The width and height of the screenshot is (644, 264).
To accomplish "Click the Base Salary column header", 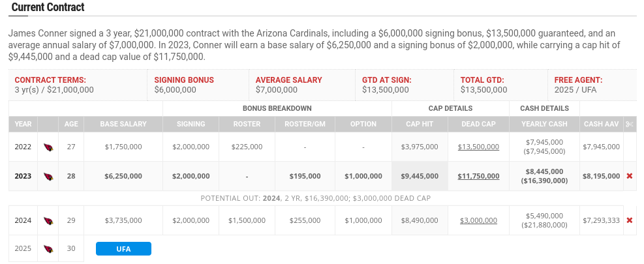I will pyautogui.click(x=123, y=124).
